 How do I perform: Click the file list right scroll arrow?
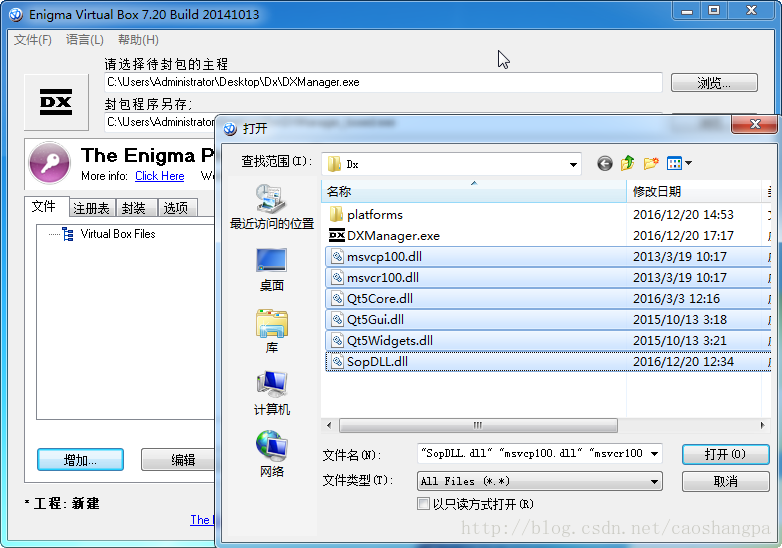pos(762,425)
